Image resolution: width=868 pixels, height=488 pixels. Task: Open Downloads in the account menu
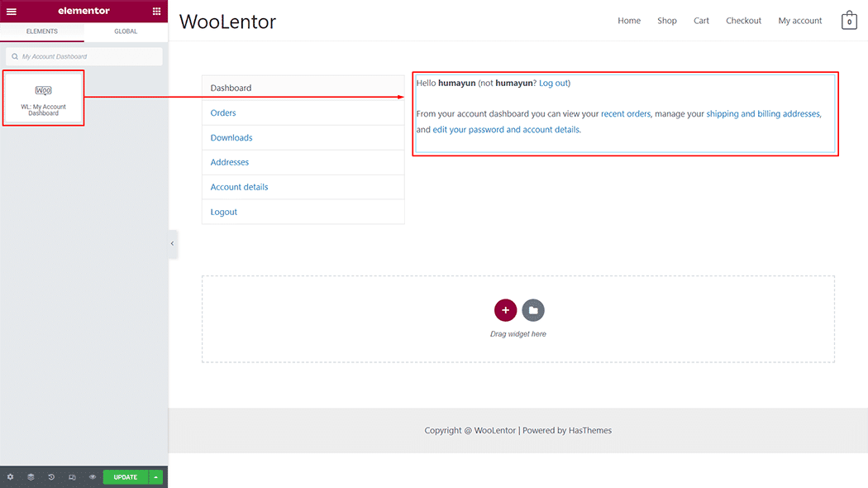point(303,137)
